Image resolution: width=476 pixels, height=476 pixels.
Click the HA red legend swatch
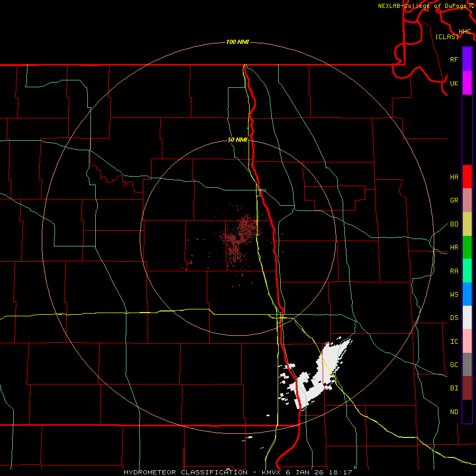(x=467, y=177)
